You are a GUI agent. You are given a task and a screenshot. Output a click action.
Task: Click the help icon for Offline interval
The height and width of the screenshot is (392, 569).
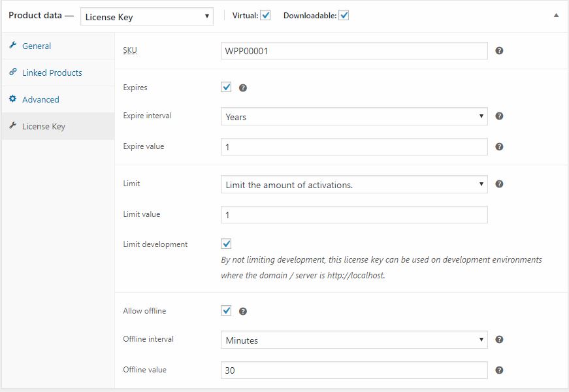[x=499, y=339]
